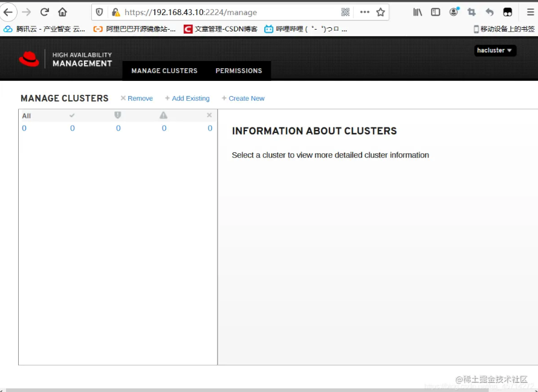
Task: Filter clusters by the shield status icon
Action: 118,115
